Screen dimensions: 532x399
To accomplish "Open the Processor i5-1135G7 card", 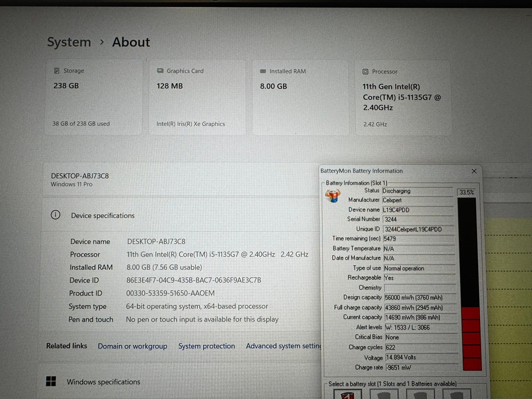I will (403, 98).
